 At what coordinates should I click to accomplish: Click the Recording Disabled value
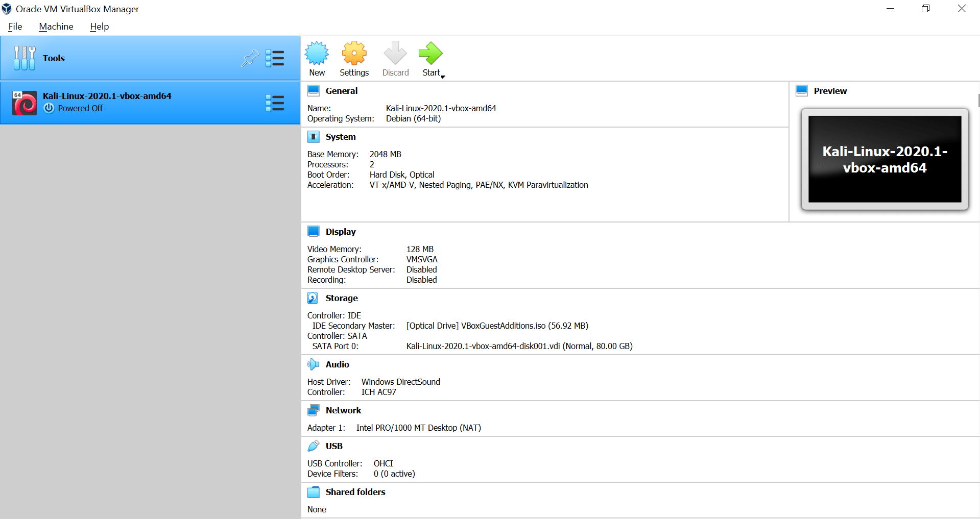pyautogui.click(x=422, y=280)
